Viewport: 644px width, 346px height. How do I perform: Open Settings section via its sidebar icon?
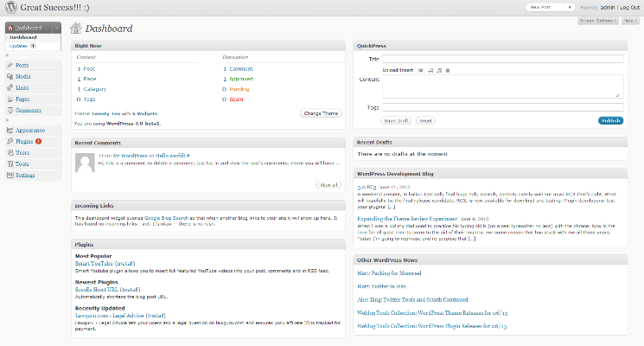(x=10, y=175)
